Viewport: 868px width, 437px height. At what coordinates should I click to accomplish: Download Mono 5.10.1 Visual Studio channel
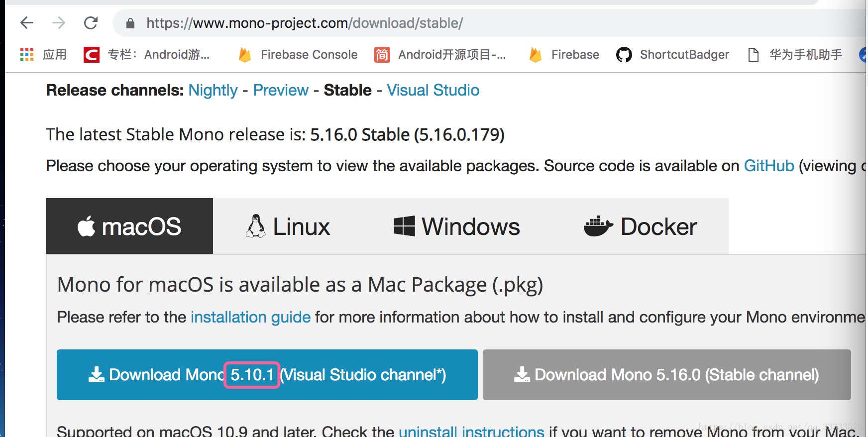(x=267, y=375)
